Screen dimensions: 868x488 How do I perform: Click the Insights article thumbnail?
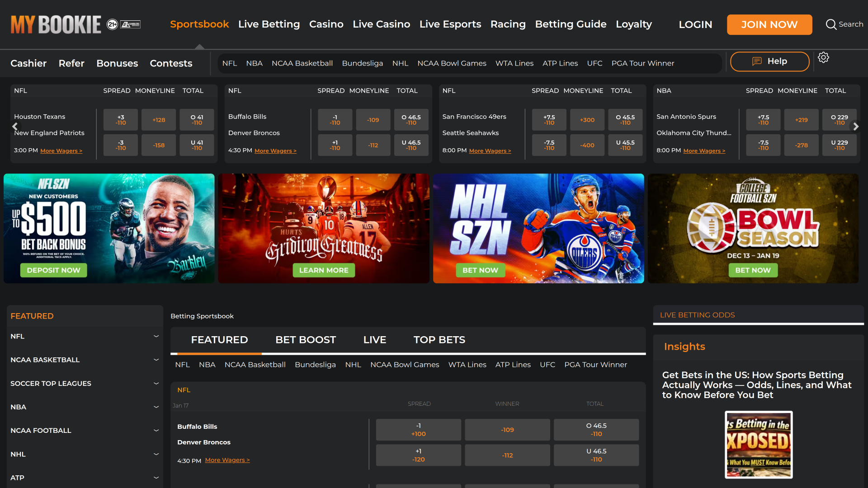tap(759, 445)
